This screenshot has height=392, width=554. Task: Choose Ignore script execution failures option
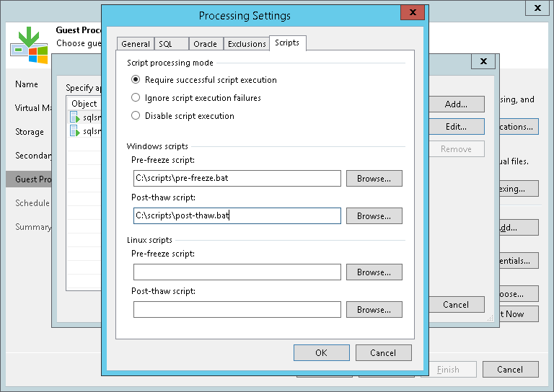[136, 98]
